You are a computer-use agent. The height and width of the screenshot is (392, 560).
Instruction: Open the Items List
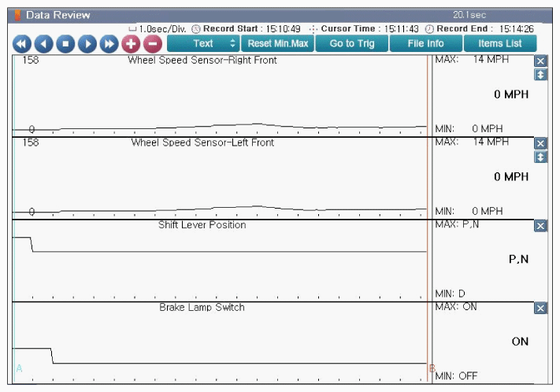click(x=500, y=43)
